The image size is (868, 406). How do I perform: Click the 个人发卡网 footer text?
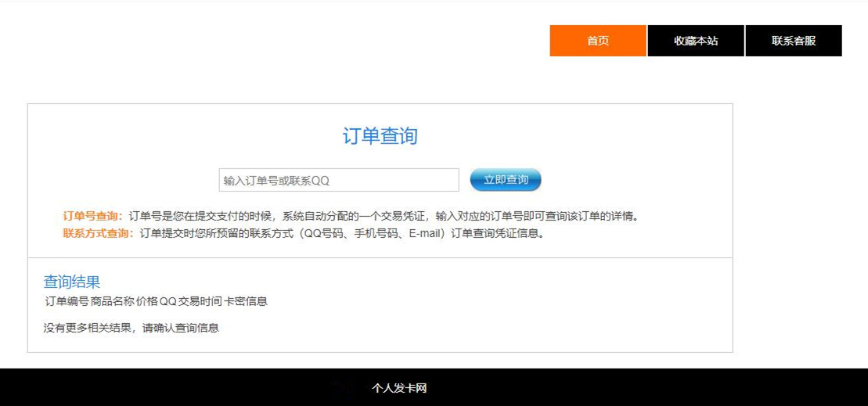click(399, 388)
